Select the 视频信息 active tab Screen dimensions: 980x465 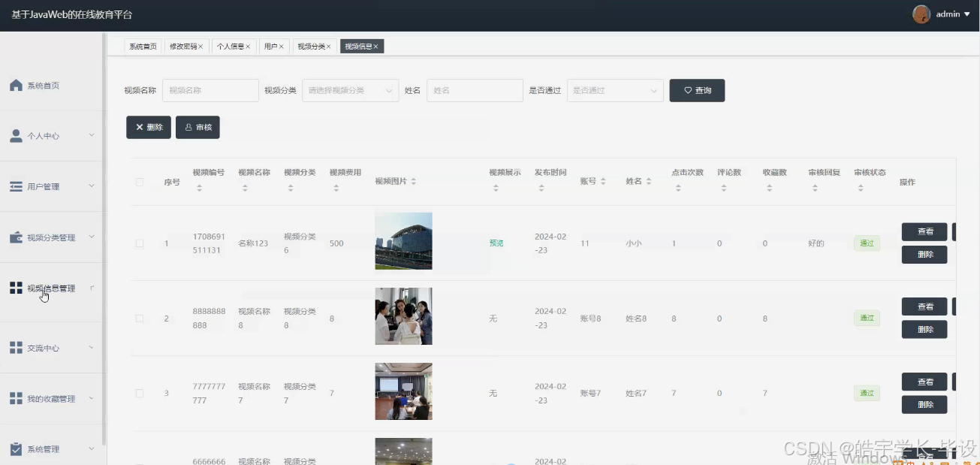pos(362,47)
